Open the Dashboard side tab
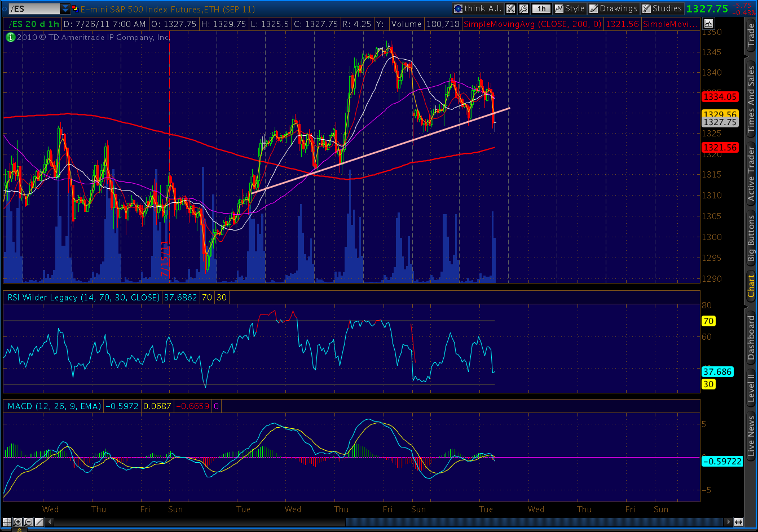The height and width of the screenshot is (532, 758). 751,338
